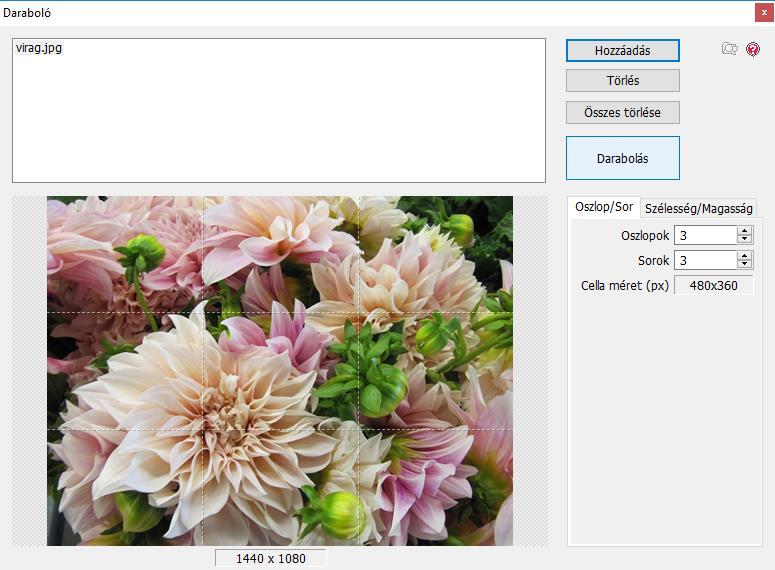Click the flower preview image
Image resolution: width=775 pixels, height=570 pixels.
coord(280,371)
